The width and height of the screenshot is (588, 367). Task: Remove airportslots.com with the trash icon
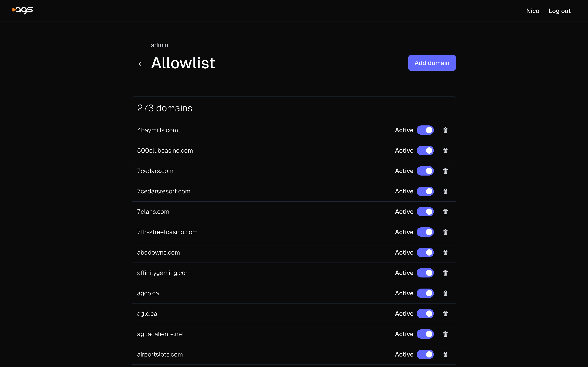445,354
